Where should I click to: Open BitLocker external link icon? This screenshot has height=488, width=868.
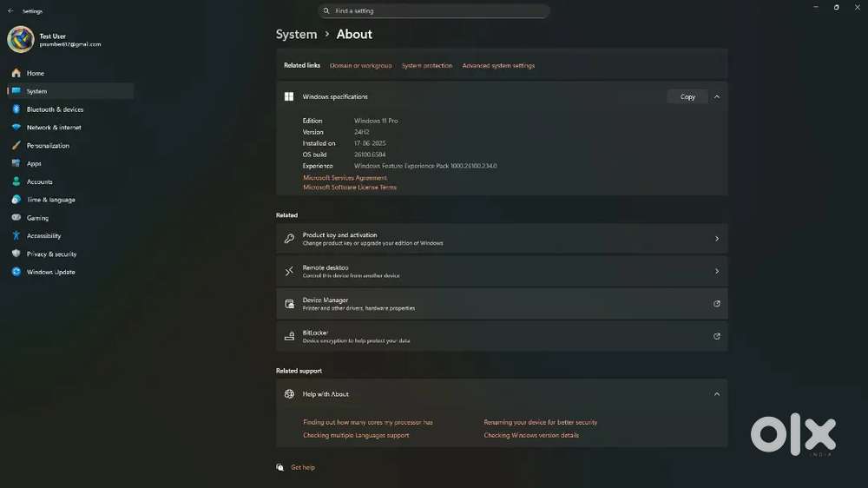click(716, 336)
